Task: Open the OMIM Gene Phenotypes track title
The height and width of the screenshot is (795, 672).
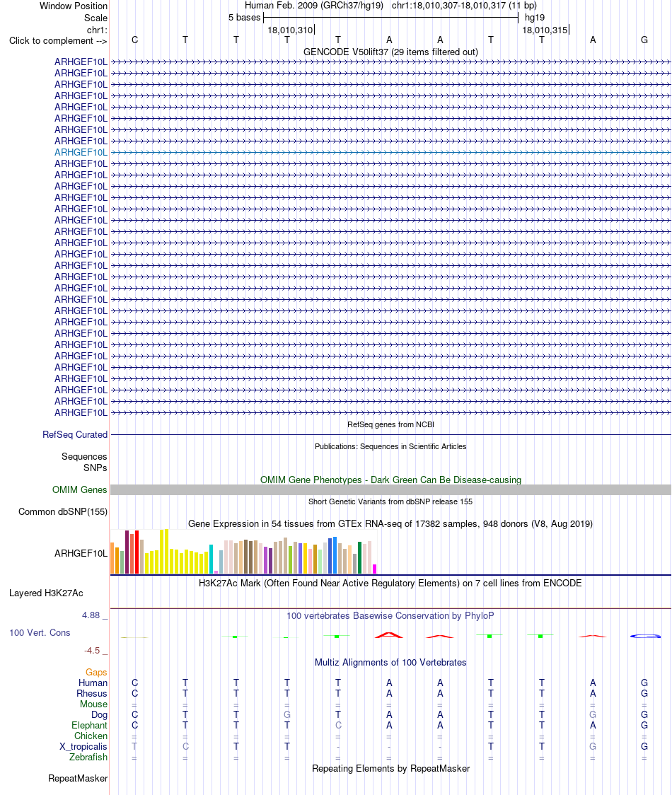Action: pos(390,480)
